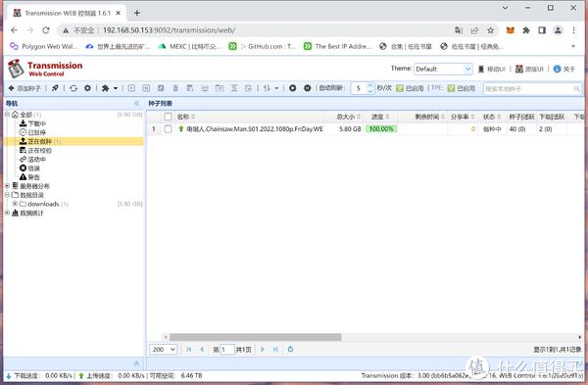Image resolution: width=588 pixels, height=385 pixels.
Task: Click the pagination refresh icon
Action: click(x=290, y=350)
